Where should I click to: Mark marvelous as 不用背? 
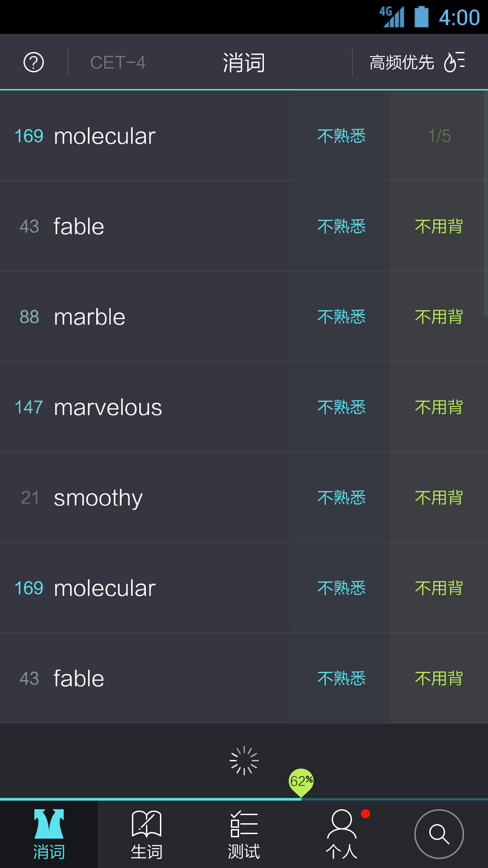click(x=439, y=407)
